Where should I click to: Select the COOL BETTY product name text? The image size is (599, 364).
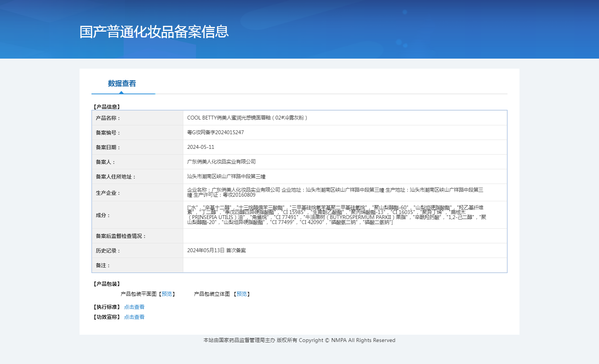pos(247,118)
